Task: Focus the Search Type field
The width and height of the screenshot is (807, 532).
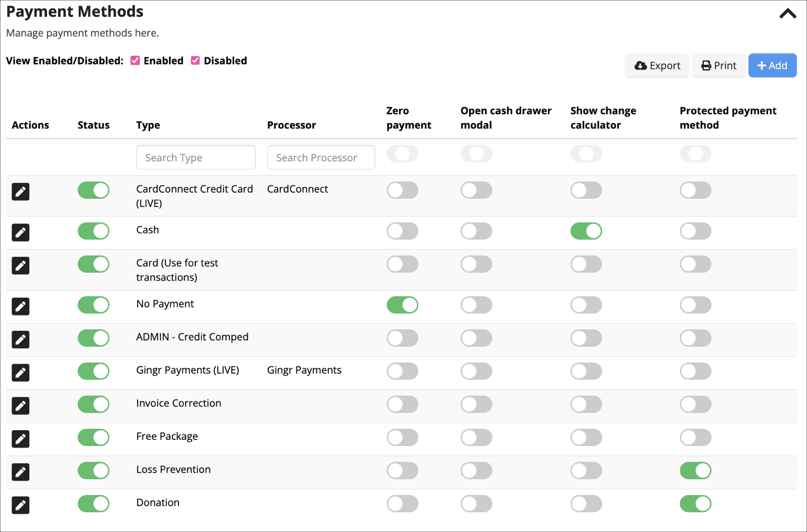Action: pyautogui.click(x=196, y=157)
